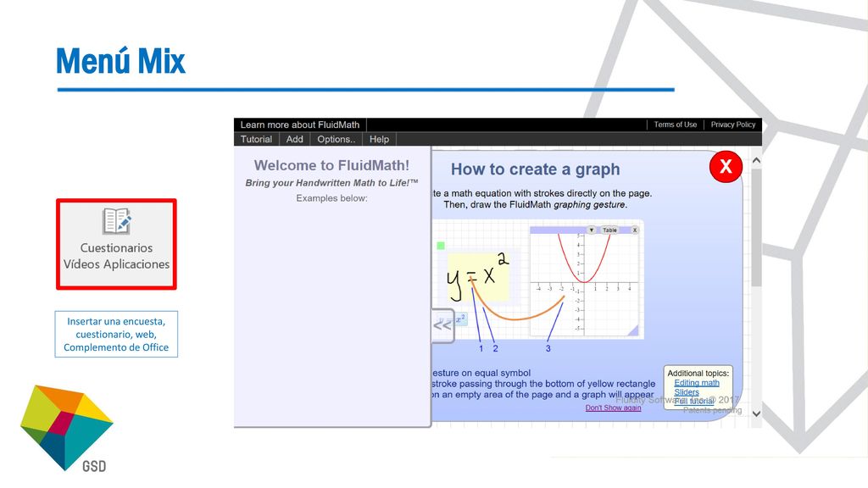Viewport: 868px width, 488px height.
Task: Open the Tutorial menu
Action: pos(256,140)
